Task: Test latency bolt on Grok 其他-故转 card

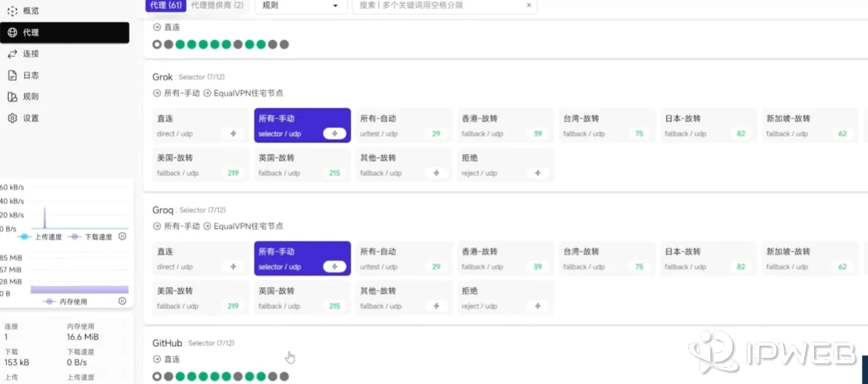Action: pyautogui.click(x=436, y=173)
